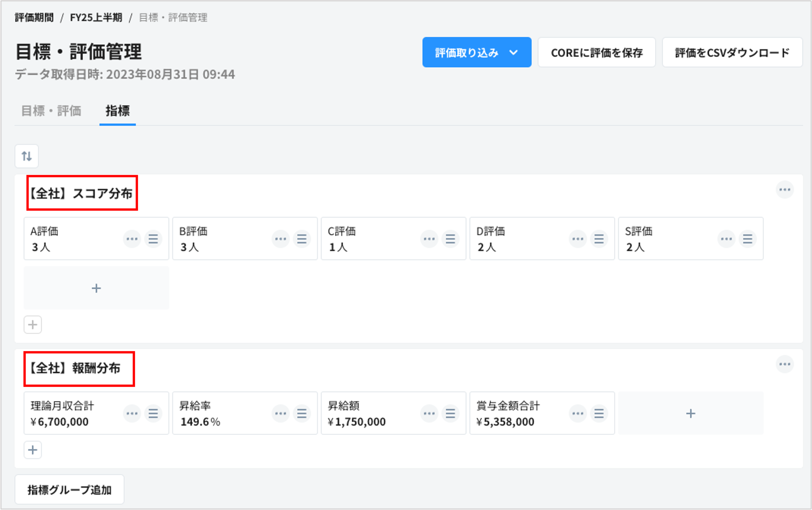This screenshot has width=812, height=510.
Task: Click hamburger handle icon on 賞与金額合計 card
Action: pyautogui.click(x=599, y=413)
